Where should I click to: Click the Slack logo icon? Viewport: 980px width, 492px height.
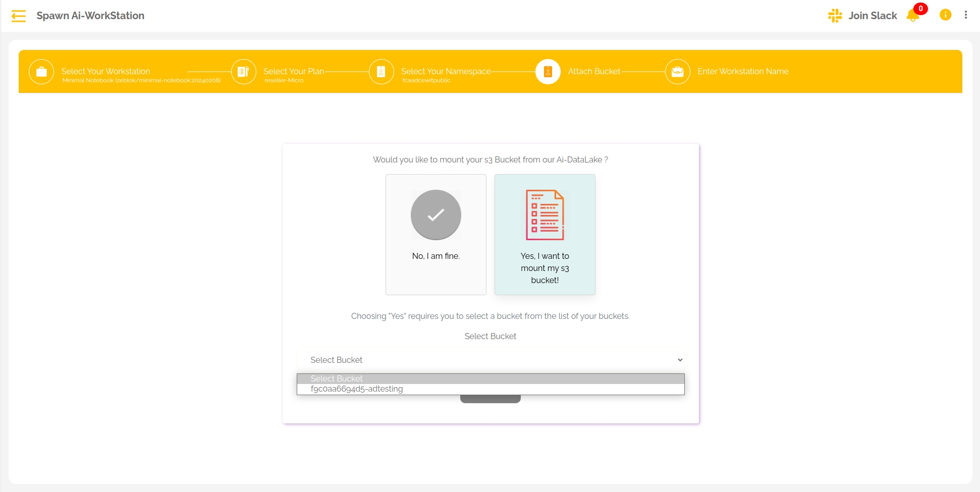tap(835, 16)
